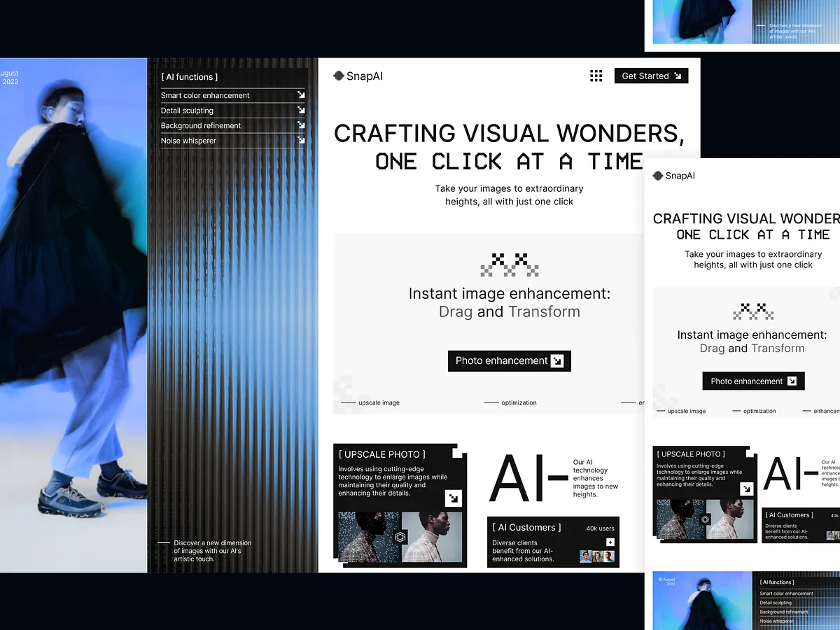Click the arrow icon next to Smart color enhancement
The width and height of the screenshot is (840, 630).
click(301, 95)
